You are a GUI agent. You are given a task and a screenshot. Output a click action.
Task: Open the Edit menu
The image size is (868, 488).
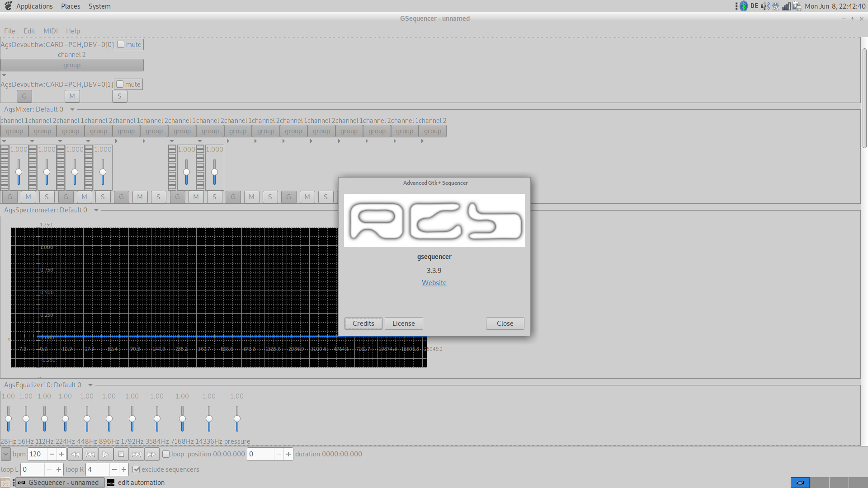(x=29, y=31)
